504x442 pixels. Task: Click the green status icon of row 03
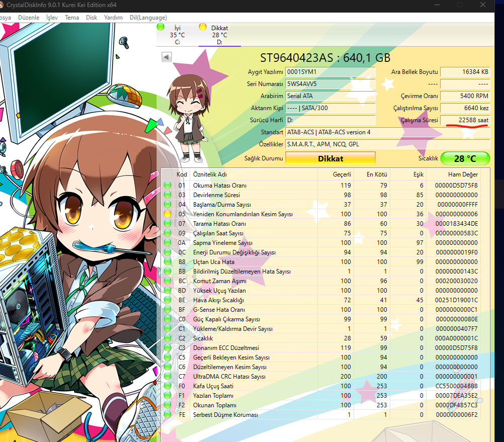(167, 195)
